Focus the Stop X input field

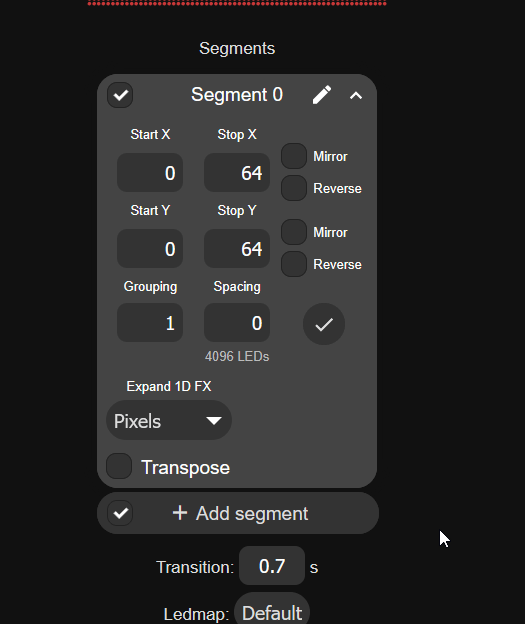pos(237,173)
